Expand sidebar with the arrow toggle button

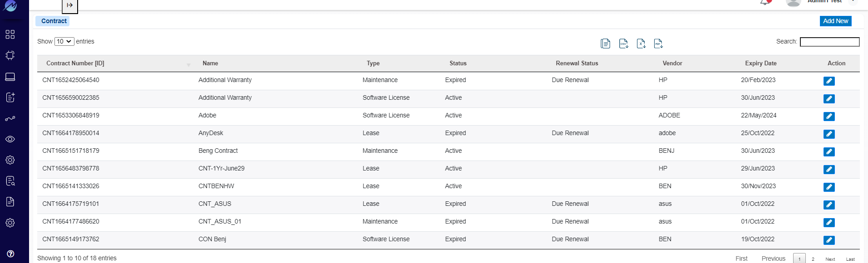[x=70, y=5]
